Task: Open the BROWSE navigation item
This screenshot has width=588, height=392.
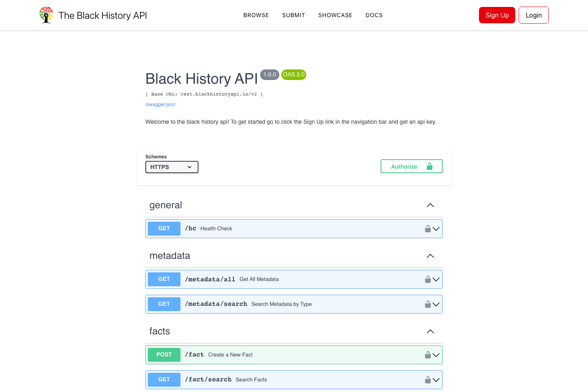Action: (x=256, y=15)
